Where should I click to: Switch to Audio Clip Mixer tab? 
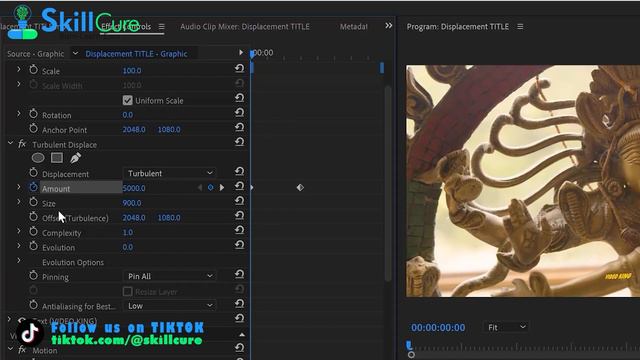tap(245, 27)
